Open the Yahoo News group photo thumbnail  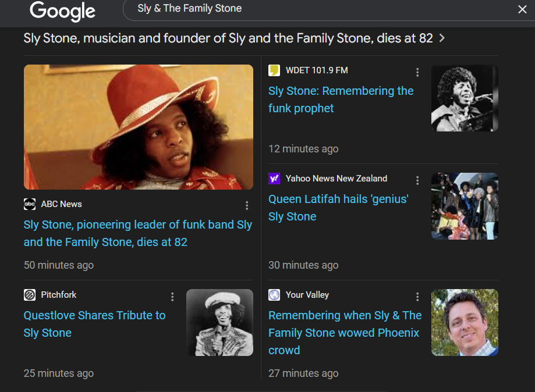pyautogui.click(x=465, y=206)
